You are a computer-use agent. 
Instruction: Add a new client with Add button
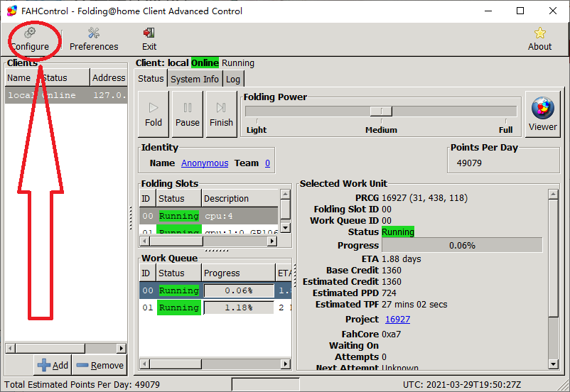53,365
